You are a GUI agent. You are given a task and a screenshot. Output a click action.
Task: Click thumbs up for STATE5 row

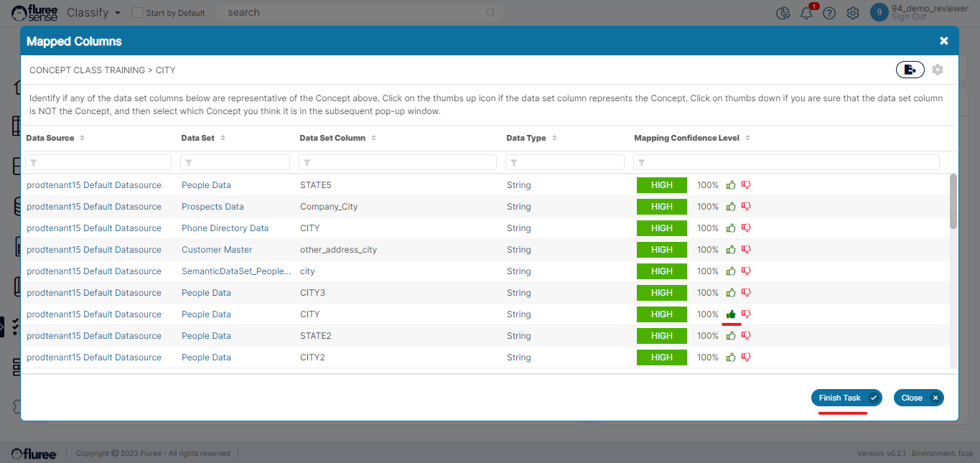click(x=731, y=185)
